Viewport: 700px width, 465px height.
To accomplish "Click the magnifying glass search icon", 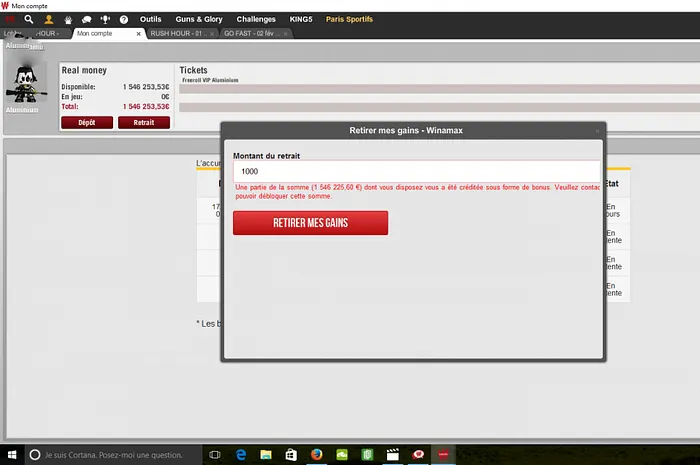I will [29, 19].
